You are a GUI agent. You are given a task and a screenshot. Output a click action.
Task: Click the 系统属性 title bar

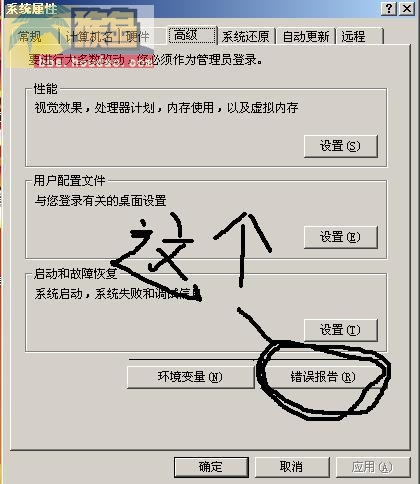(x=190, y=8)
